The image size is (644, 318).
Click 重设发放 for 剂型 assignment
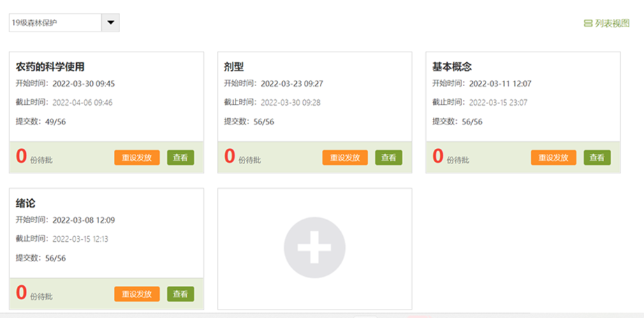click(345, 157)
